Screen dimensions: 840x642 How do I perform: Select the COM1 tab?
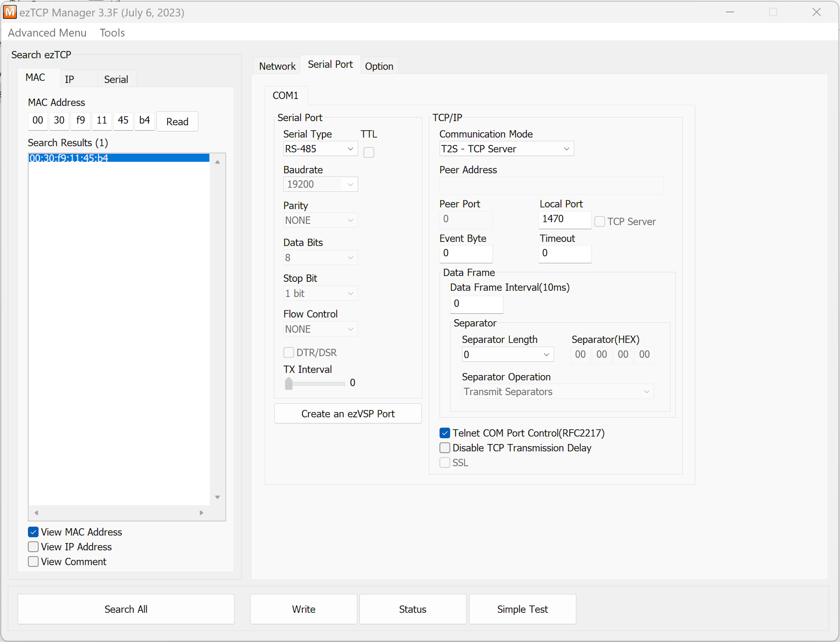tap(286, 95)
